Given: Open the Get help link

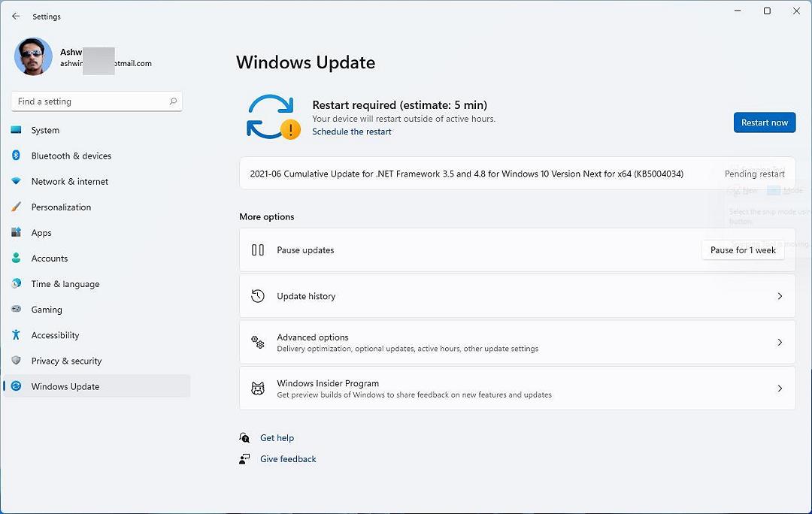Looking at the screenshot, I should [277, 438].
